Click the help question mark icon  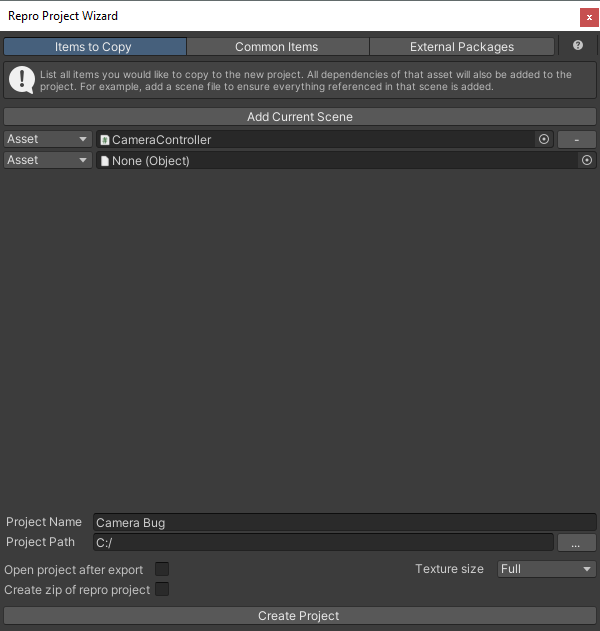pyautogui.click(x=577, y=46)
